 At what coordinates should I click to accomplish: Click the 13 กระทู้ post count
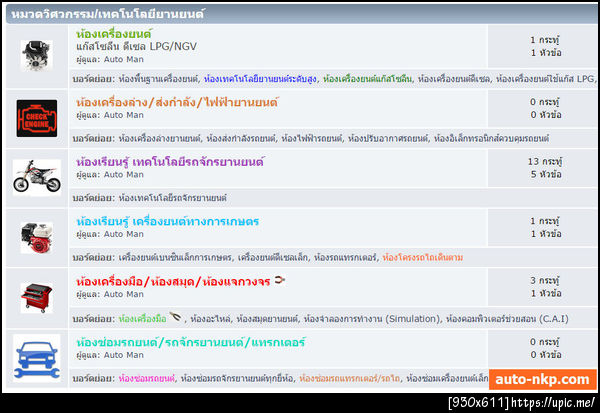point(545,162)
